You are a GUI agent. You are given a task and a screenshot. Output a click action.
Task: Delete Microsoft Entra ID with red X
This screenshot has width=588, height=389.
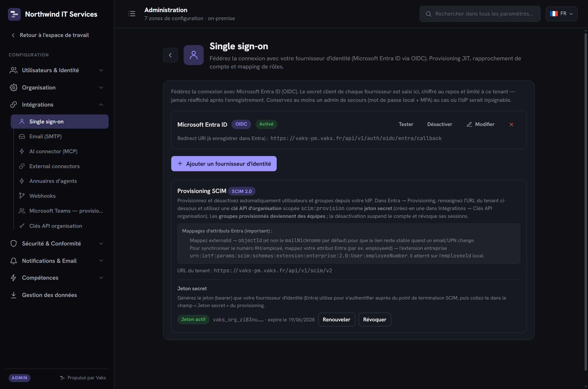point(511,124)
